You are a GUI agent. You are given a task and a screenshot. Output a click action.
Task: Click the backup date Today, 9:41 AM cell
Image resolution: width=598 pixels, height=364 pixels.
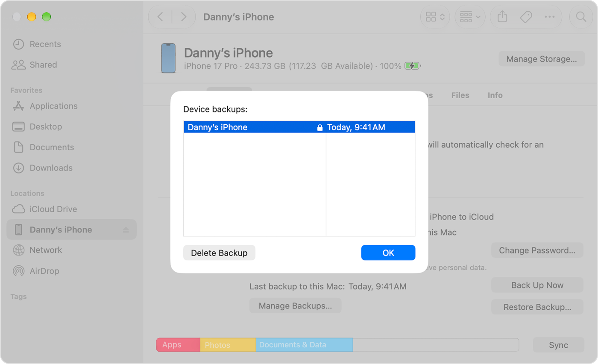coord(357,127)
